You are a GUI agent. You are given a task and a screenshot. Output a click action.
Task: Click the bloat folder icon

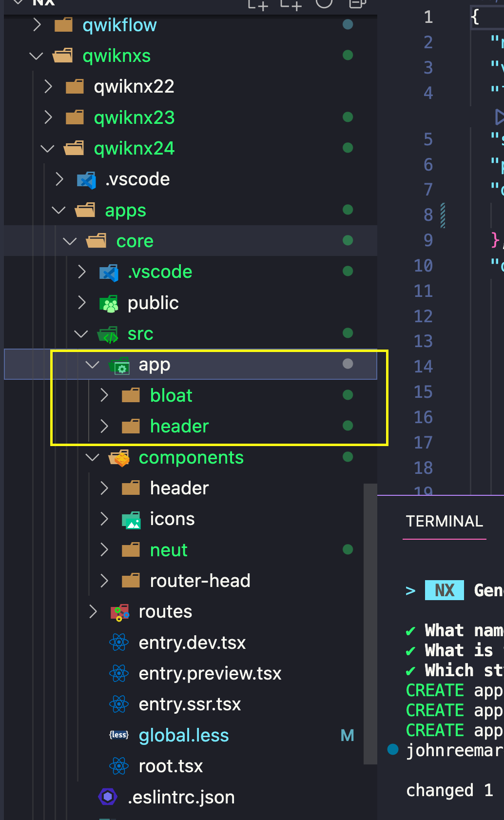[x=131, y=395]
